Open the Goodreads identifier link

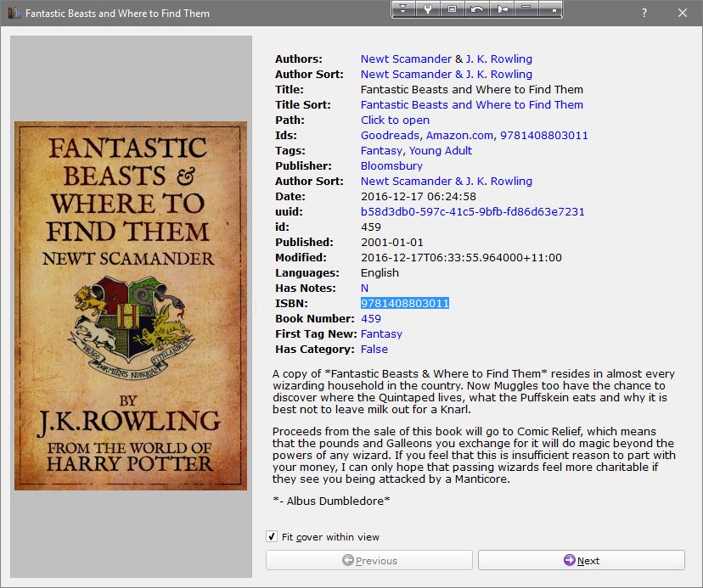(390, 136)
